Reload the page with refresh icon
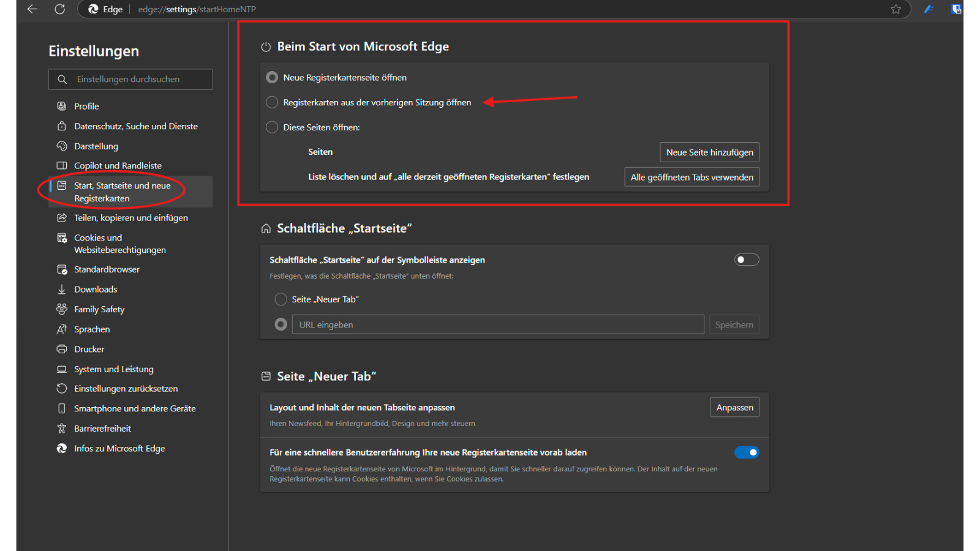Image resolution: width=980 pixels, height=551 pixels. pyautogui.click(x=60, y=9)
